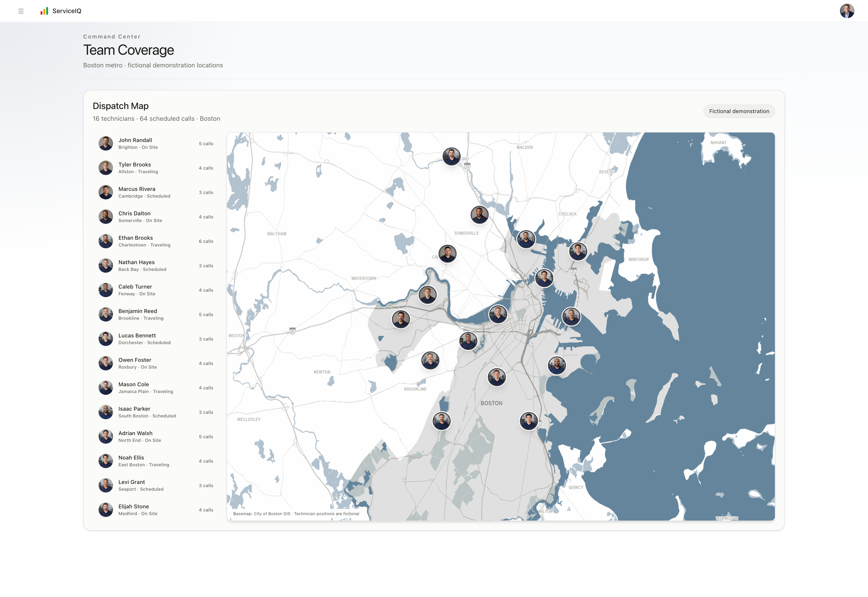Click the QUINCY label on the map
Screen dimensions: 868x597
tap(576, 487)
